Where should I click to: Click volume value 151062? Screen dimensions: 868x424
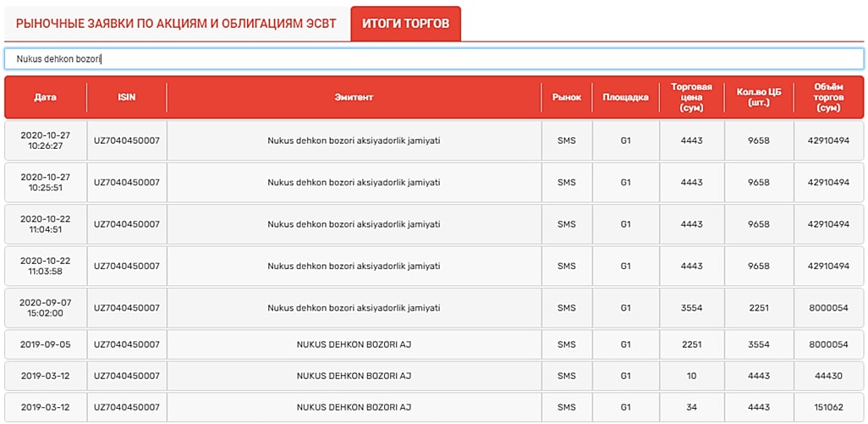(829, 407)
